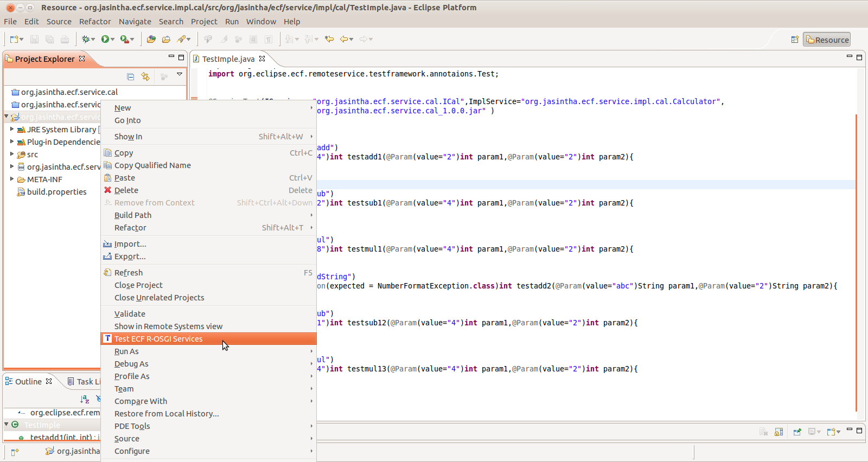
Task: Click Link with Editor icon
Action: click(145, 76)
